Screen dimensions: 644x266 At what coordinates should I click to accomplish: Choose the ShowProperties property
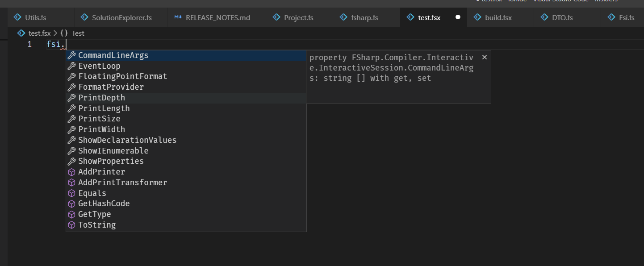186,161
